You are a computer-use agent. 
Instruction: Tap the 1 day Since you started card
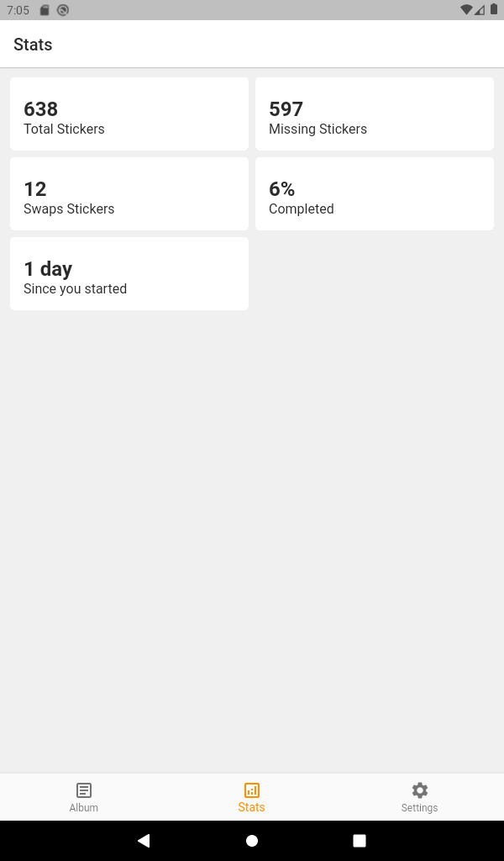tap(129, 273)
